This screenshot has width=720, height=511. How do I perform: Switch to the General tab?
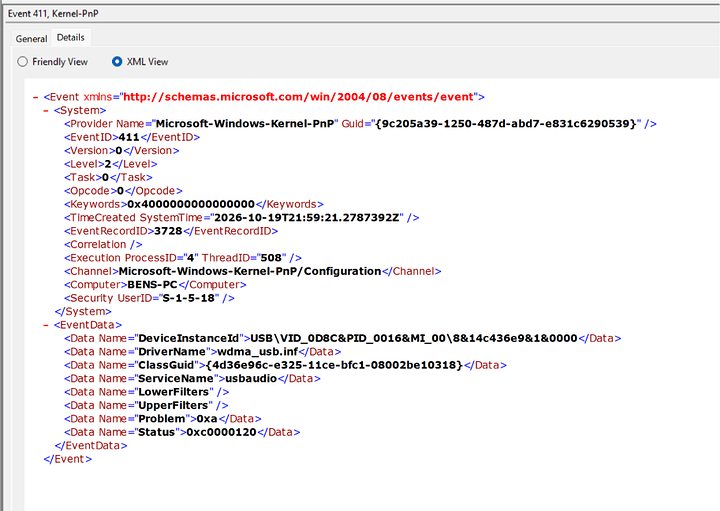31,39
